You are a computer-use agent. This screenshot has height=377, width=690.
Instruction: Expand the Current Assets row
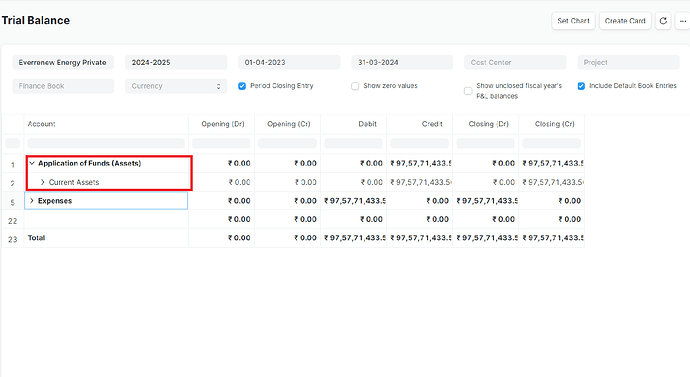43,182
